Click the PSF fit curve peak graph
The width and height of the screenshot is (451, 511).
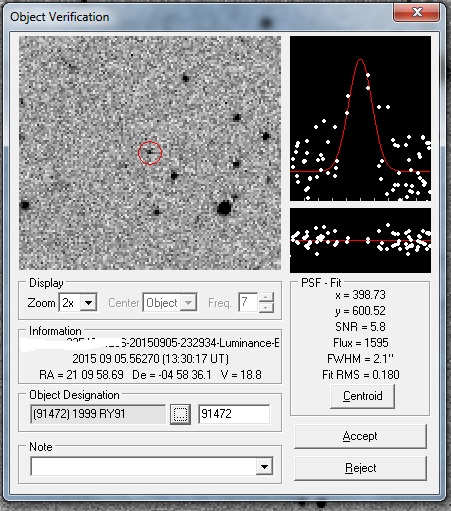coord(360,118)
